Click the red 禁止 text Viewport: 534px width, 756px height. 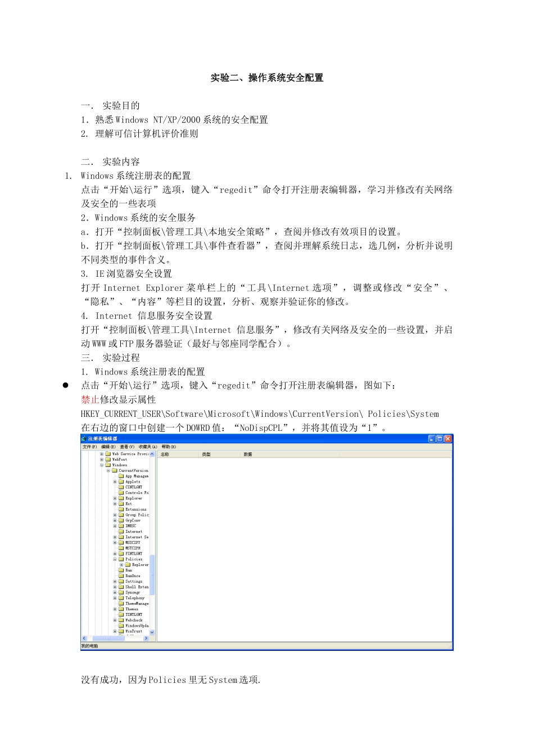tap(90, 399)
